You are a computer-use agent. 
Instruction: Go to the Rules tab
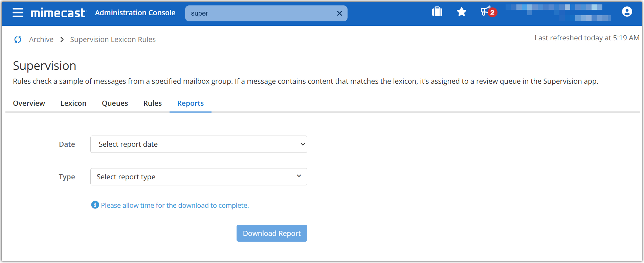coord(152,103)
